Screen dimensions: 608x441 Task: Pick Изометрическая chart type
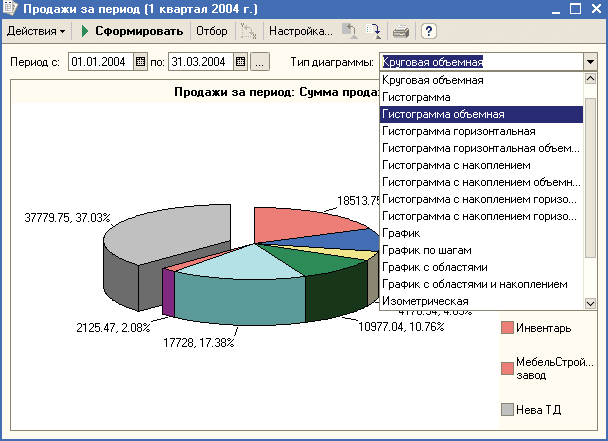click(425, 301)
